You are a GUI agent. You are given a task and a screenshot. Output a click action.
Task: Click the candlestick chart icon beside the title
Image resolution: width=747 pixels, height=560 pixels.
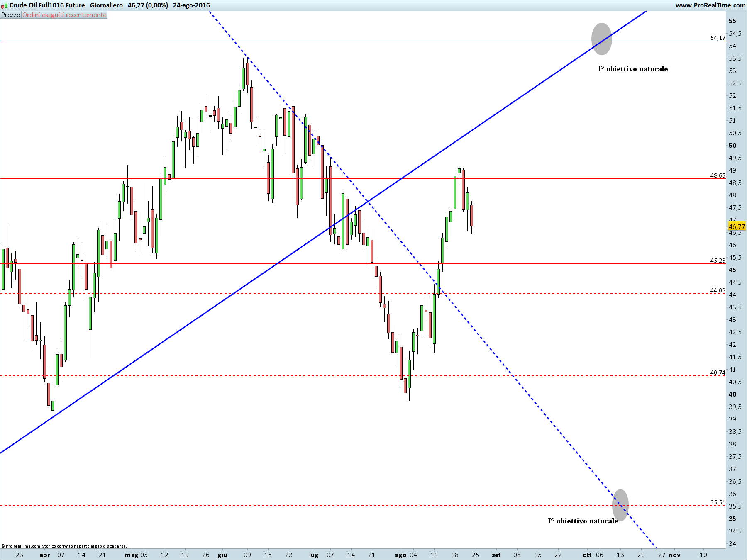pos(4,5)
